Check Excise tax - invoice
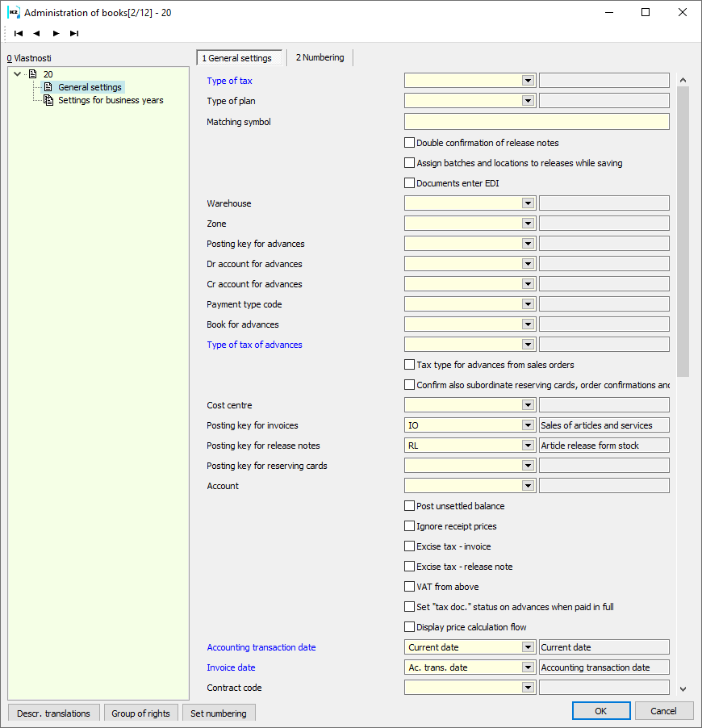Image resolution: width=702 pixels, height=728 pixels. pyautogui.click(x=410, y=546)
